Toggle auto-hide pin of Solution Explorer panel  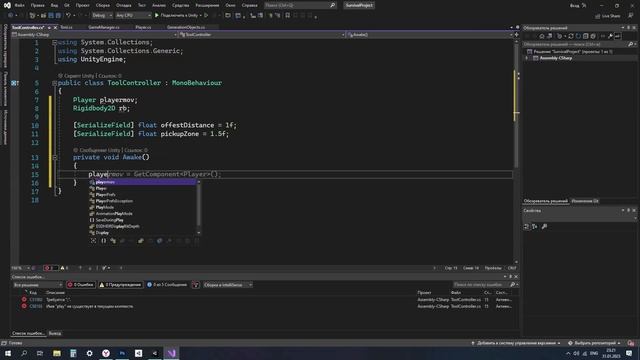629,28
